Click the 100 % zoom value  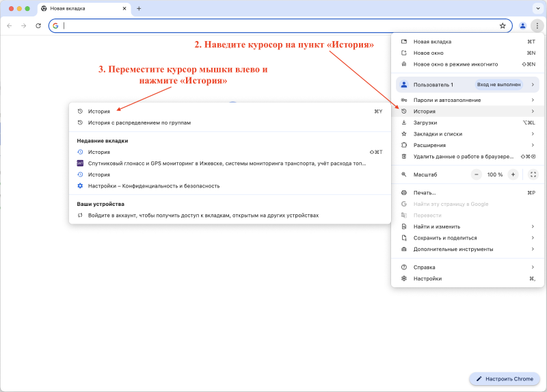click(x=494, y=174)
